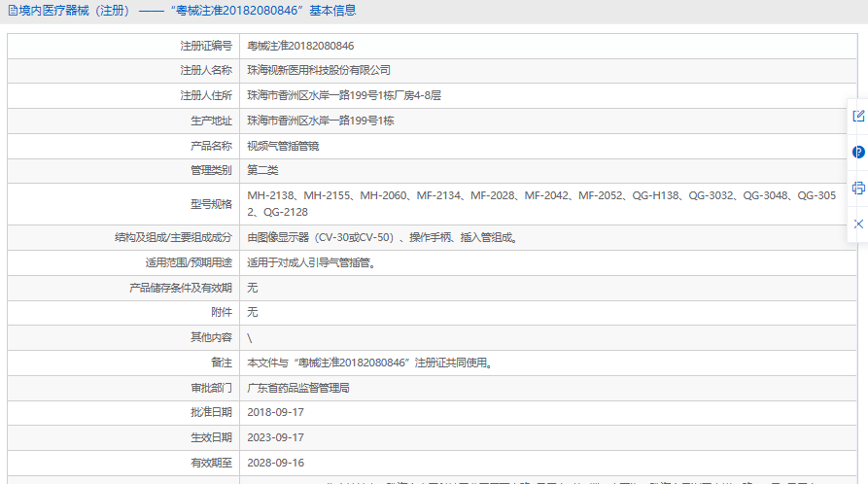The width and height of the screenshot is (868, 484).
Task: Click the 注册证编号 label cell
Action: click(122, 46)
